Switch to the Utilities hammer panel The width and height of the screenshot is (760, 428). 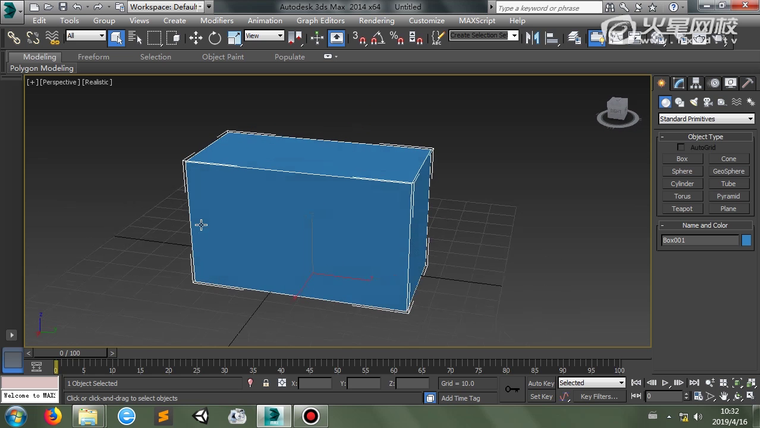[x=747, y=83]
